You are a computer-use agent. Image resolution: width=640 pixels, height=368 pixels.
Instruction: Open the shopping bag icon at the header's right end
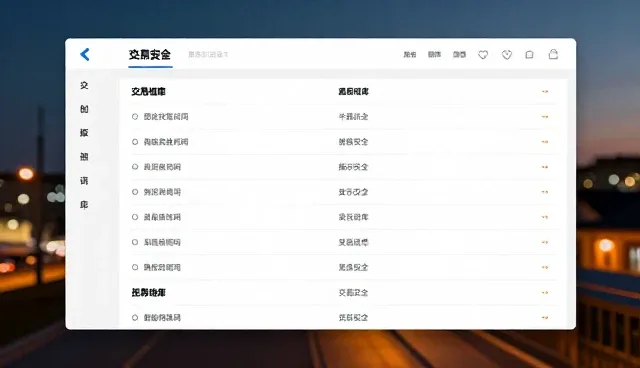coord(553,54)
